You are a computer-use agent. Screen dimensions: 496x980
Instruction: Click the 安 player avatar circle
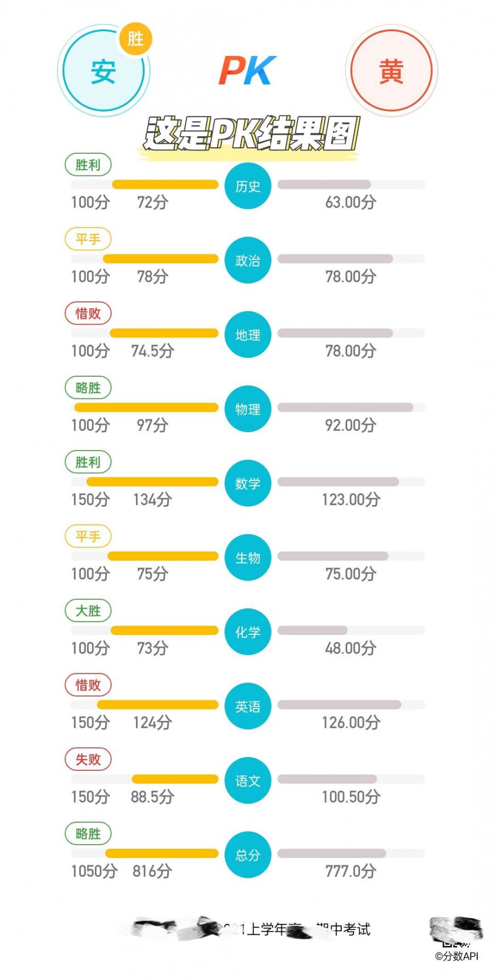103,72
